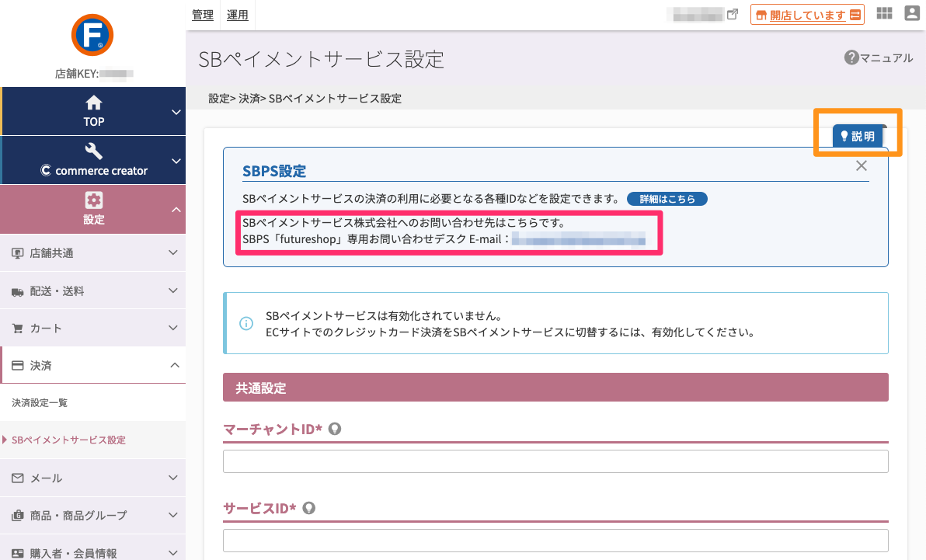This screenshot has width=926, height=560.
Task: Open the TOP home icon
Action: pyautogui.click(x=93, y=103)
